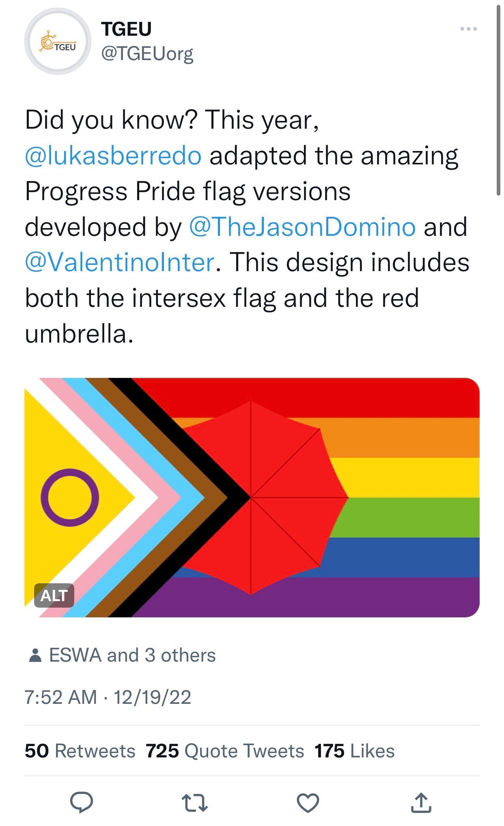Image resolution: width=504 pixels, height=826 pixels.
Task: View the 175 Likes list
Action: [355, 751]
